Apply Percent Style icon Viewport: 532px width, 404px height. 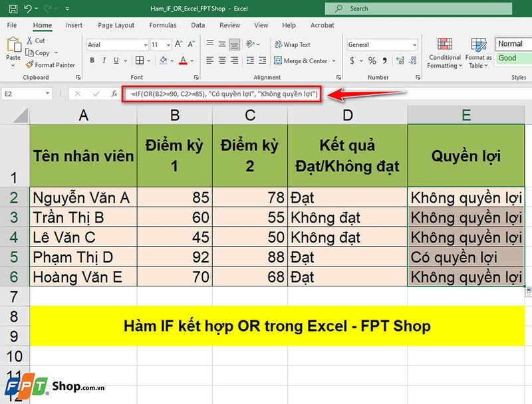coord(372,60)
